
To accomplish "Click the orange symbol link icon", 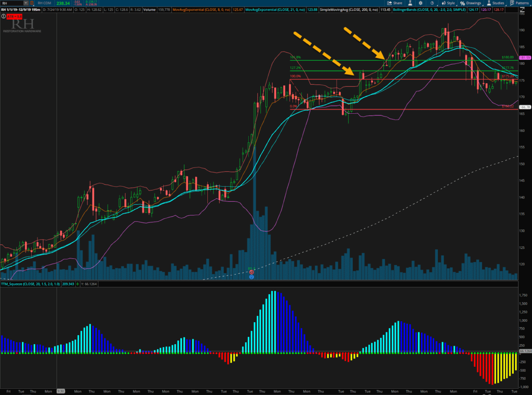I will point(32,3).
